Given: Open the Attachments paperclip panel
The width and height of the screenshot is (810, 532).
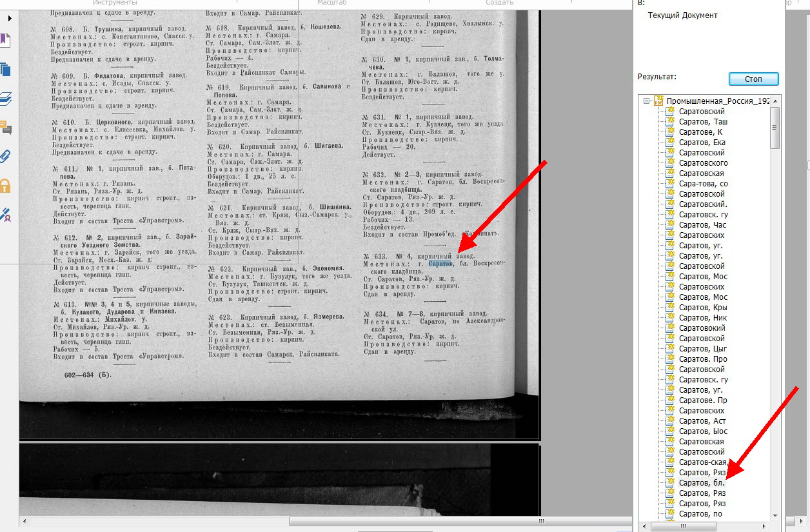Looking at the screenshot, I should (x=6, y=155).
